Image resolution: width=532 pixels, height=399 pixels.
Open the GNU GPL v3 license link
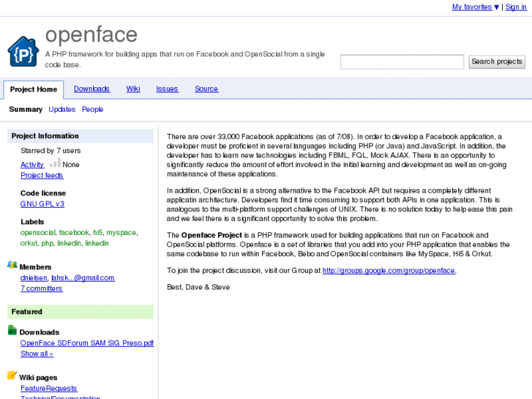42,204
